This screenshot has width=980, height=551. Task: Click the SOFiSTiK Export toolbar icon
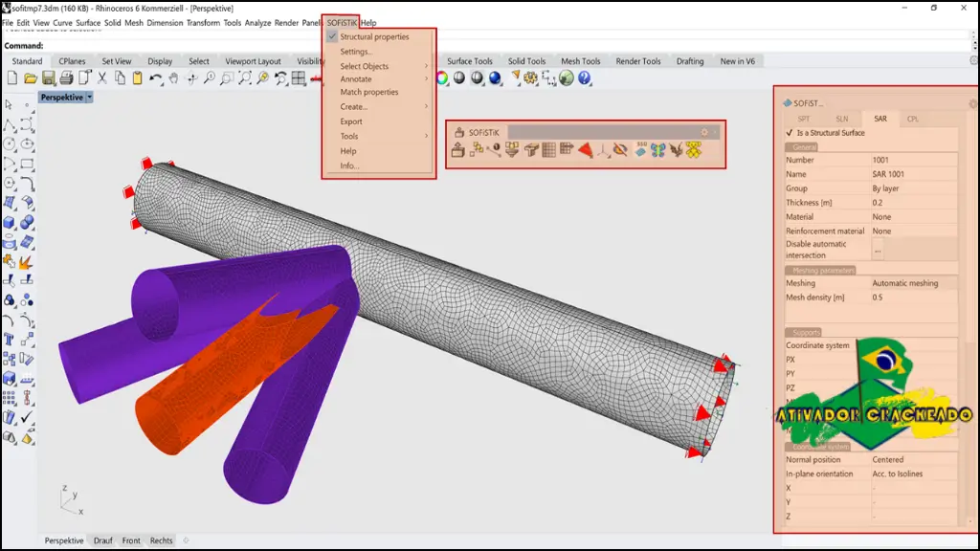tap(458, 150)
